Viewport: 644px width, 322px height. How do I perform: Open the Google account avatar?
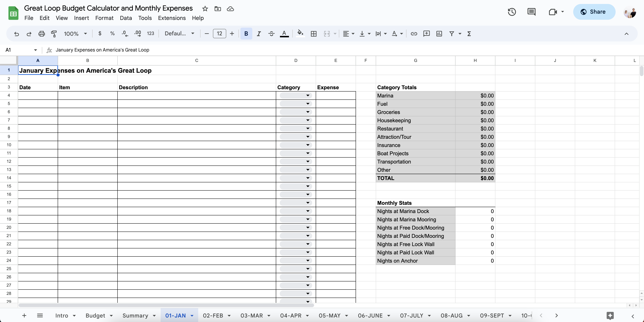tap(630, 12)
